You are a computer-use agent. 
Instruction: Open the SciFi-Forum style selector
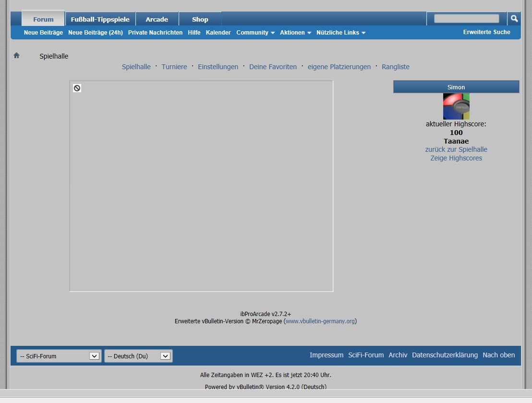[x=59, y=356]
